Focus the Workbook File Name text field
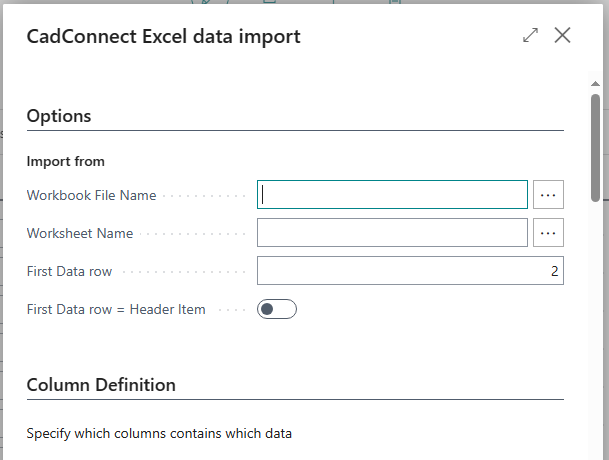Screen dimensions: 609x460 [392, 195]
